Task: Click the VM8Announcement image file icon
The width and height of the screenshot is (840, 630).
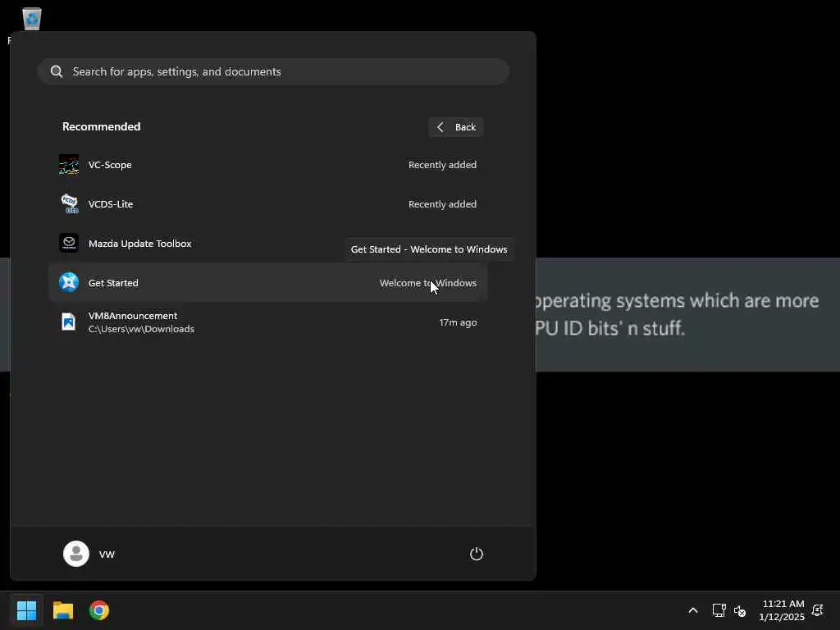Action: 69,322
